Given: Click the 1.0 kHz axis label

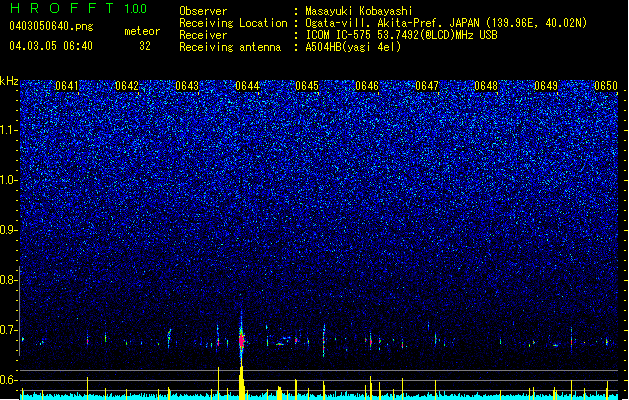Looking at the screenshot, I should tap(9, 180).
